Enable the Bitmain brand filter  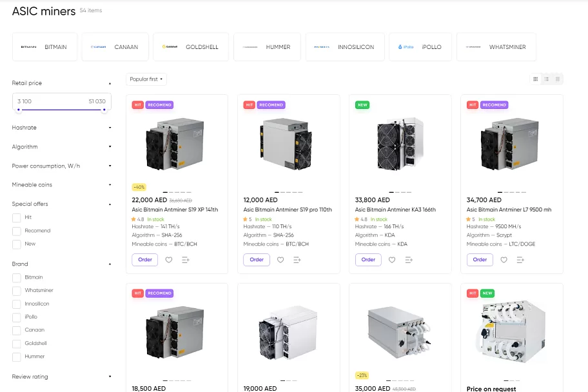[x=17, y=278]
